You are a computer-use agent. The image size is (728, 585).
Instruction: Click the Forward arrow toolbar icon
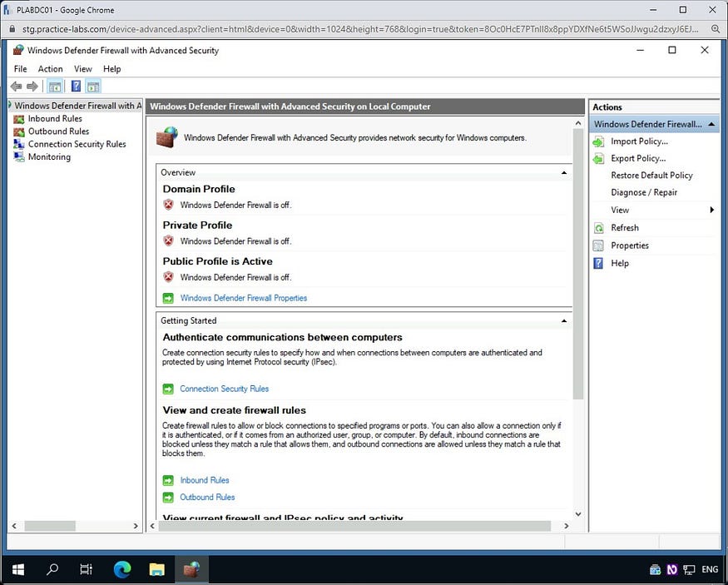[x=32, y=87]
